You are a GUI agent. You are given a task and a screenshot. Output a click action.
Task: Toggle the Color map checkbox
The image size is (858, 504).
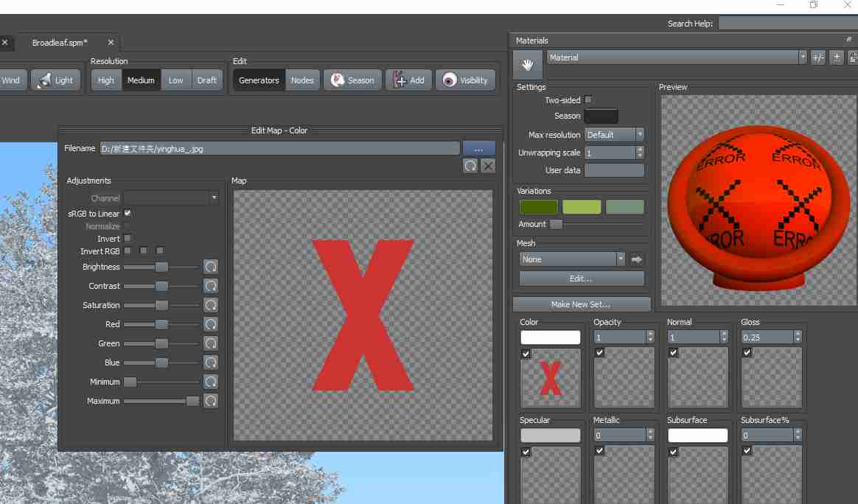526,354
